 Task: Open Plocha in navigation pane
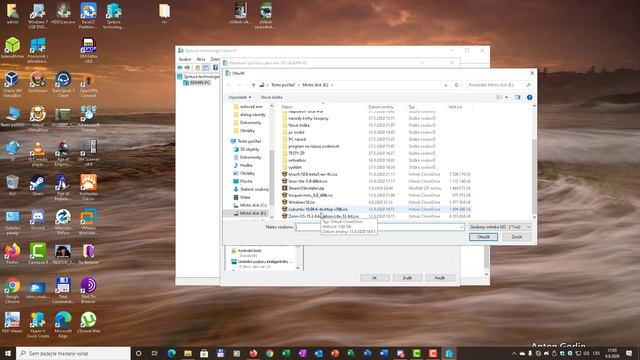[x=242, y=181]
